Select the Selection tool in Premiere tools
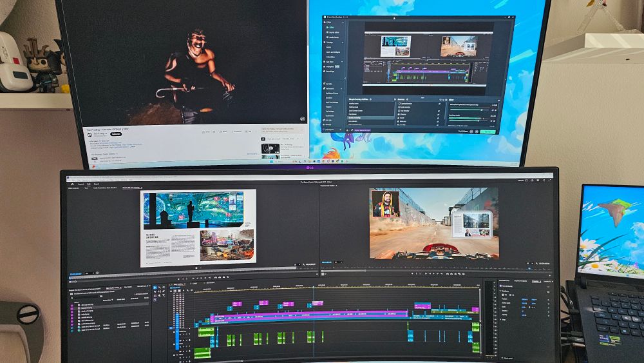Viewport: 644px width, 363px height. [x=155, y=288]
